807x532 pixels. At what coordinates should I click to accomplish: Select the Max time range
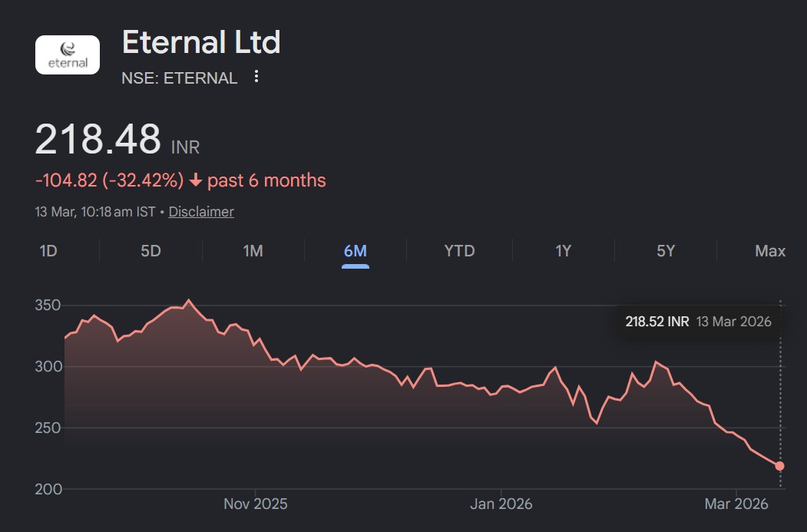[770, 250]
